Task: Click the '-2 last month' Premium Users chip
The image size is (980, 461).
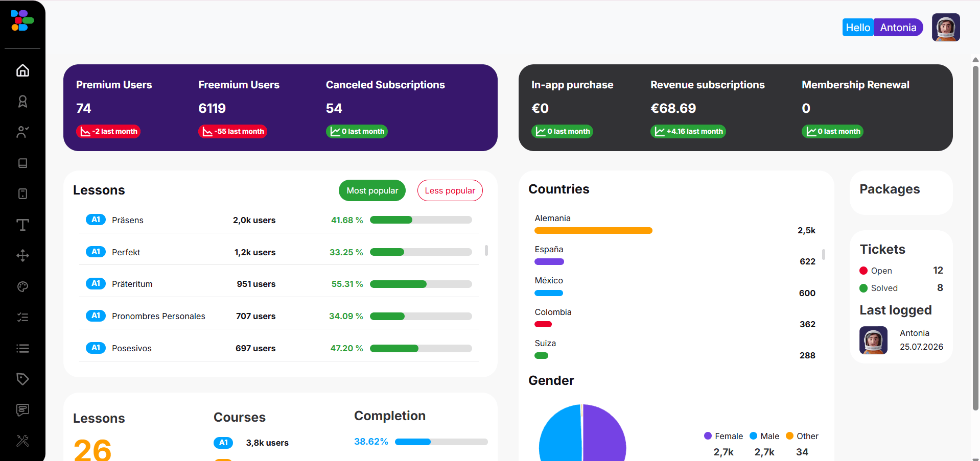Action: tap(108, 131)
